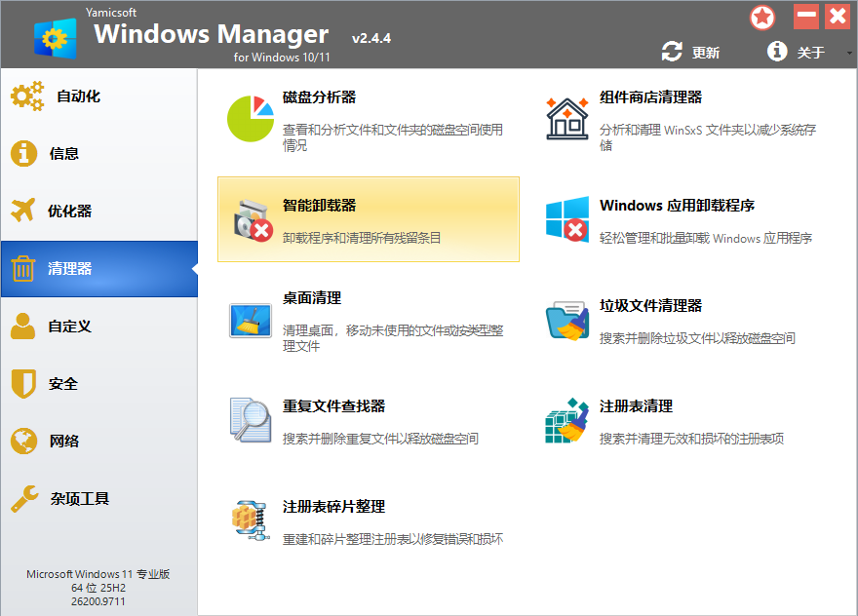Switch to the 安全 tab label

63,383
